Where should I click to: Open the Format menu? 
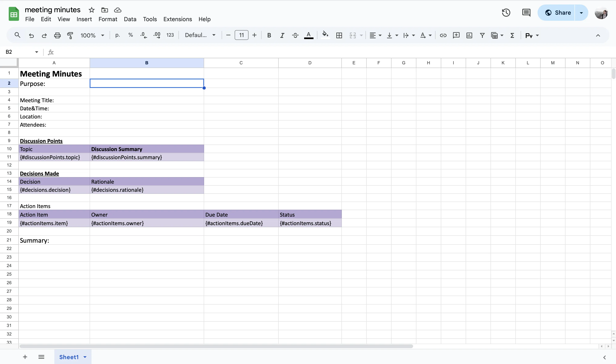pyautogui.click(x=108, y=19)
